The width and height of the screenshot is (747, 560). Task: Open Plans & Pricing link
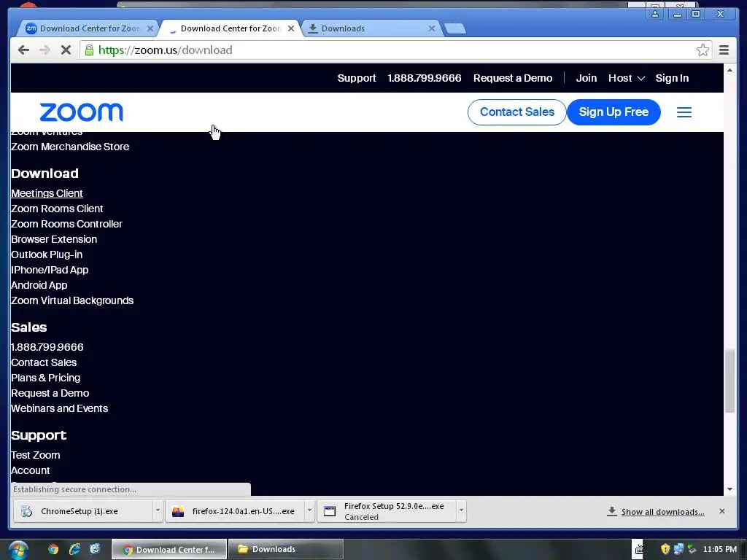pyautogui.click(x=46, y=378)
